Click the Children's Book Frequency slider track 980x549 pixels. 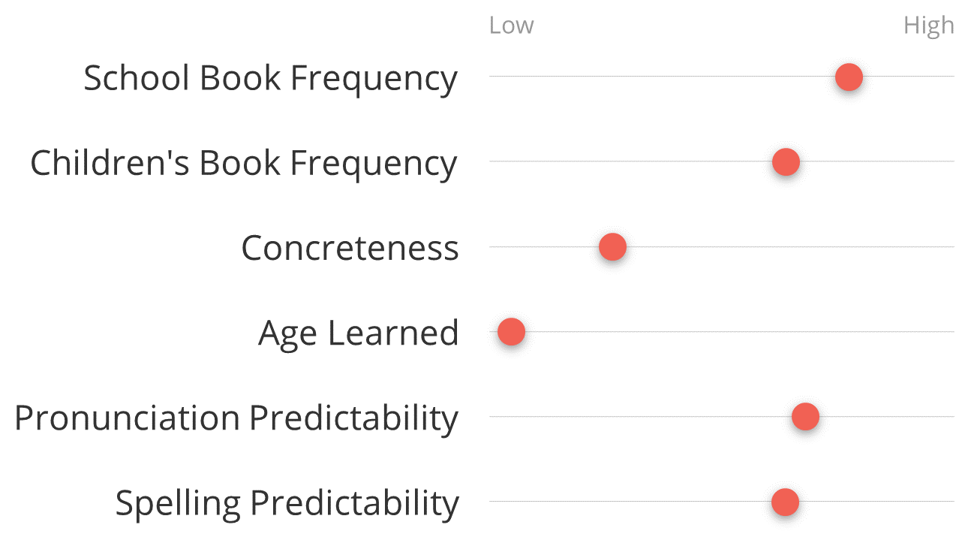722,161
